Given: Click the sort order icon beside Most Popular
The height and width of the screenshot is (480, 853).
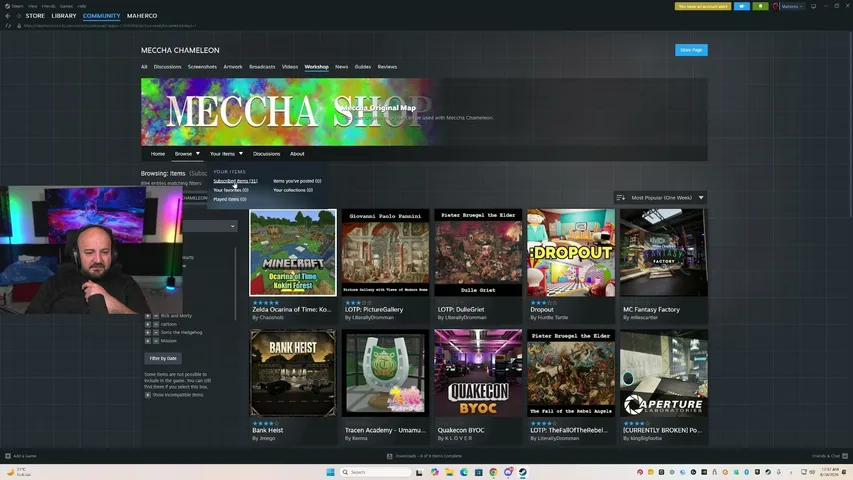Looking at the screenshot, I should pos(621,198).
